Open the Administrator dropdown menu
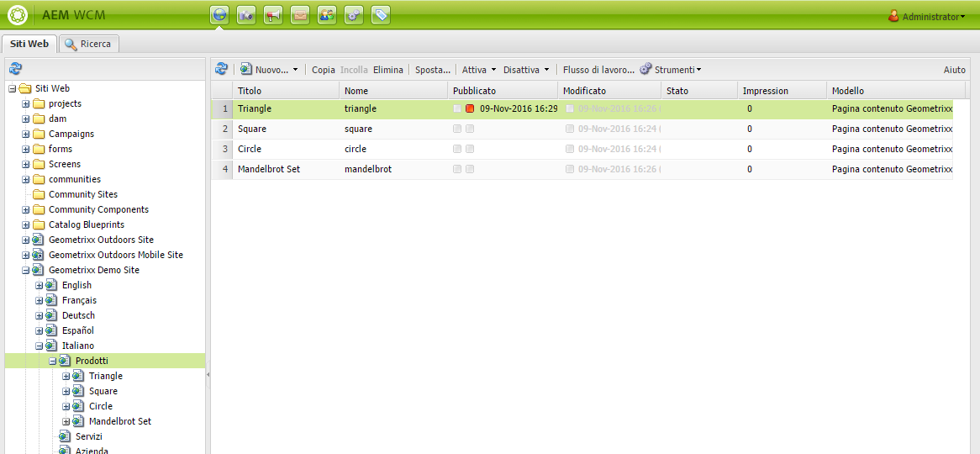 pyautogui.click(x=934, y=18)
